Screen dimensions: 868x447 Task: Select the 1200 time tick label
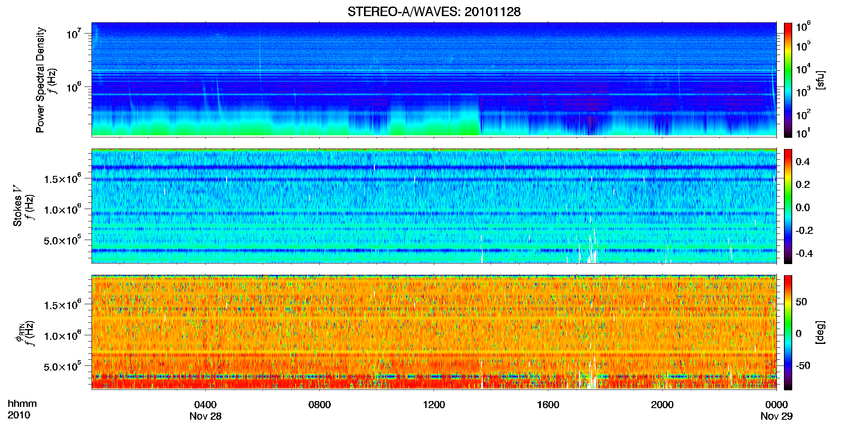(x=434, y=405)
